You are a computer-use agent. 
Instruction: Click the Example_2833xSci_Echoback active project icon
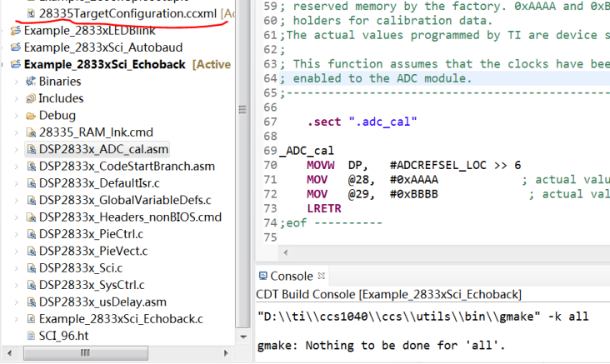click(x=16, y=65)
